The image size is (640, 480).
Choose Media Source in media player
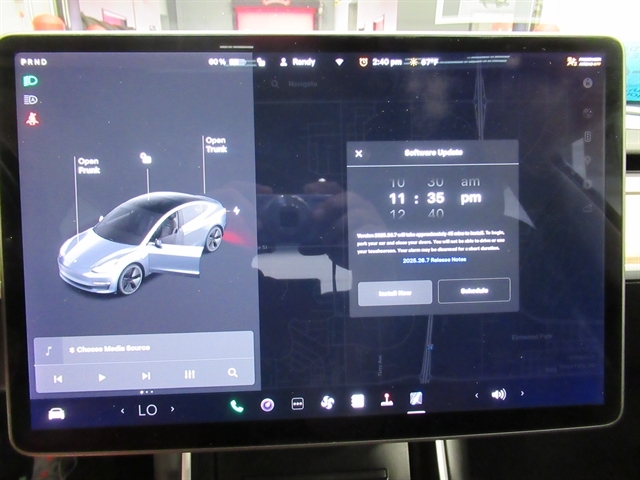coord(109,349)
